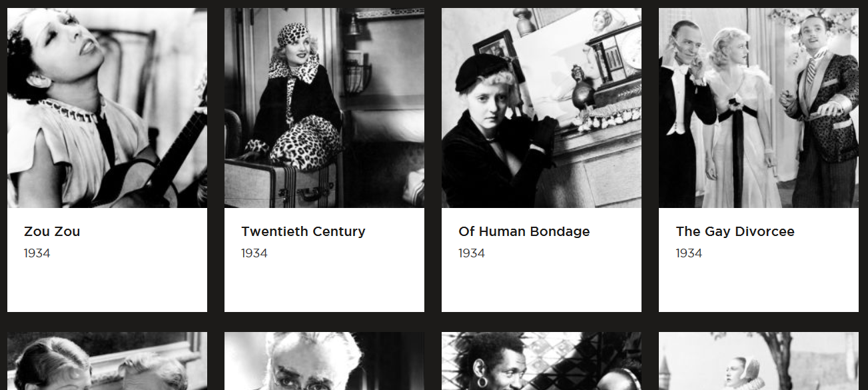Open the second-row thumbnail below Of Human Bondage

(x=542, y=361)
